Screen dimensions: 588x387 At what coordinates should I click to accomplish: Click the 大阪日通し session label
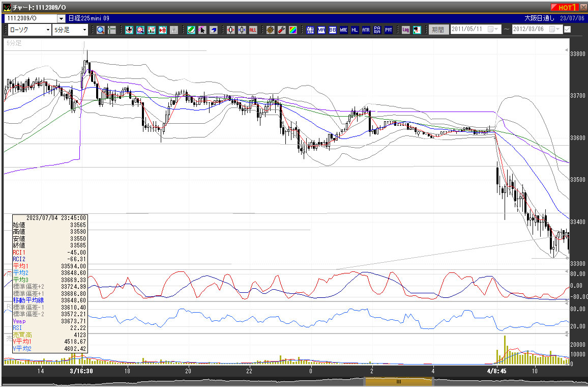(x=539, y=18)
